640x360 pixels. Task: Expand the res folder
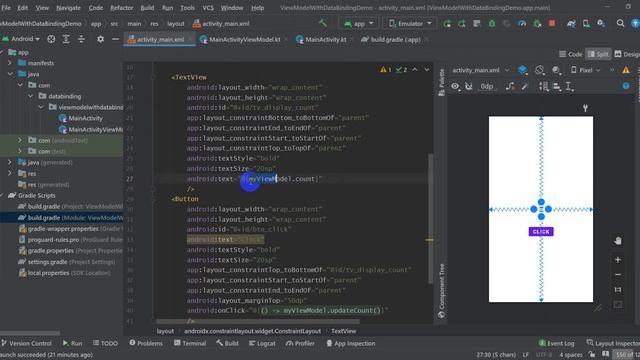click(x=10, y=173)
